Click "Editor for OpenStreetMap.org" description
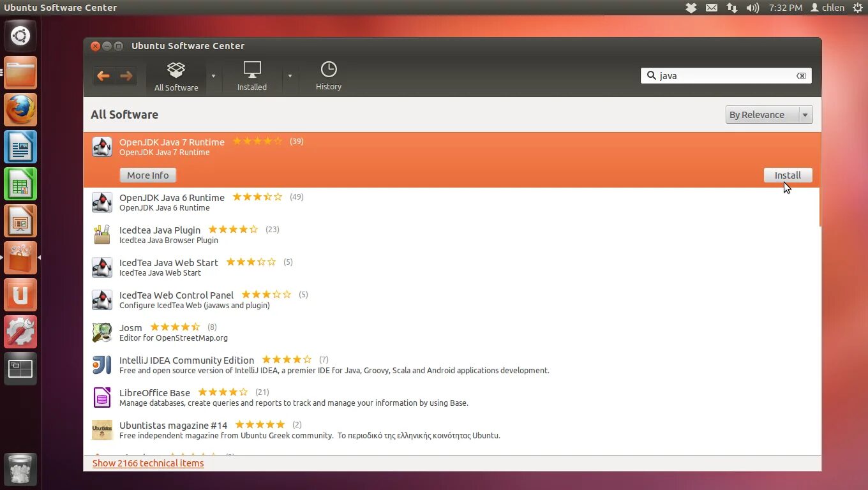This screenshot has height=490, width=868. pos(174,338)
